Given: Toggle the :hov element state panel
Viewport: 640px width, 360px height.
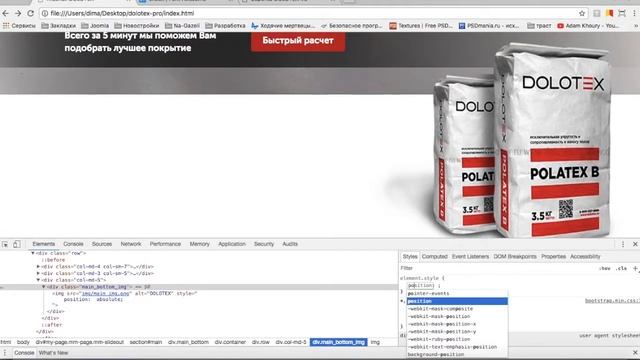Looking at the screenshot, I should [x=604, y=268].
